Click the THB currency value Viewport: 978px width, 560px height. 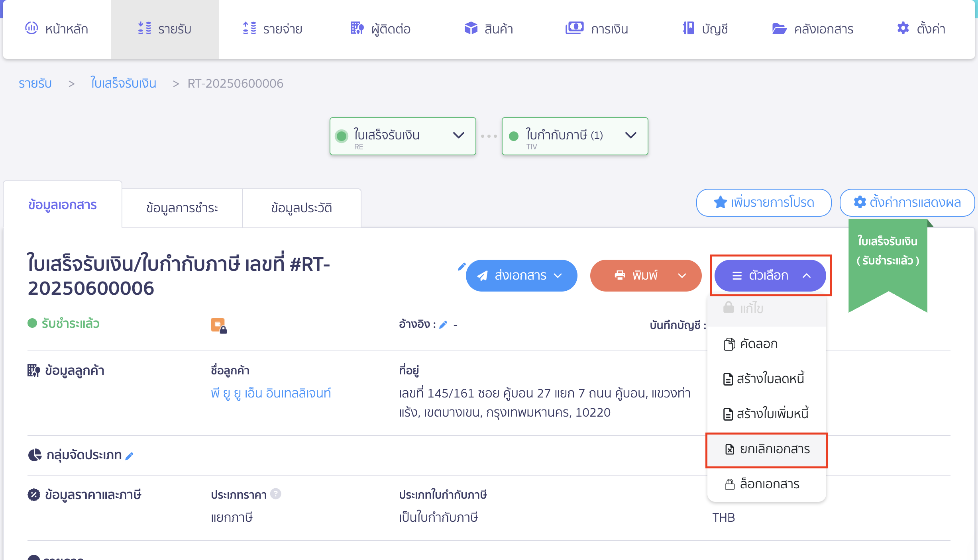723,517
